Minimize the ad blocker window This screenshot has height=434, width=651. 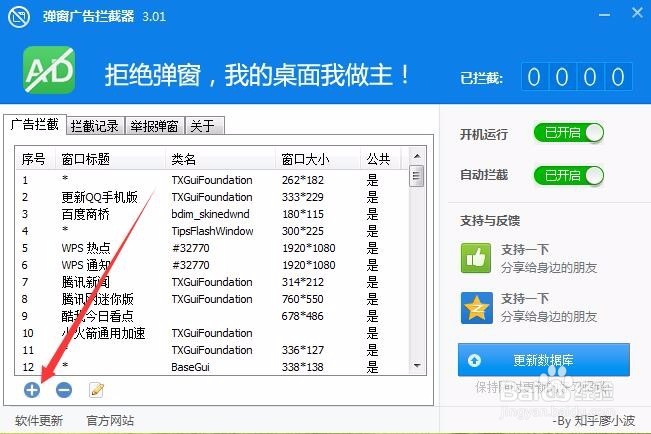tap(604, 15)
